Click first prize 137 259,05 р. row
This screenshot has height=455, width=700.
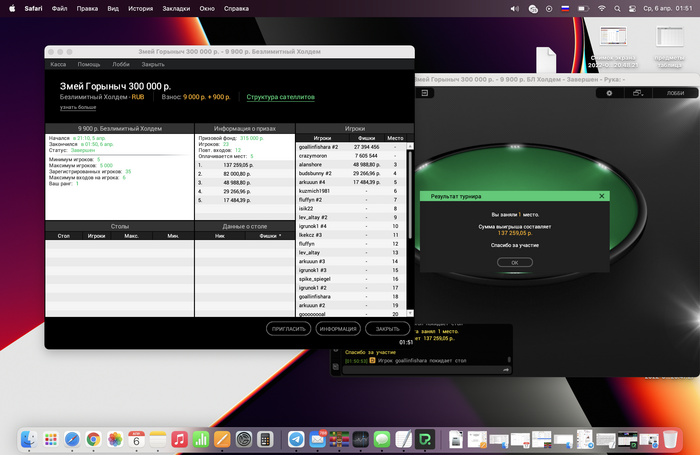(x=245, y=165)
